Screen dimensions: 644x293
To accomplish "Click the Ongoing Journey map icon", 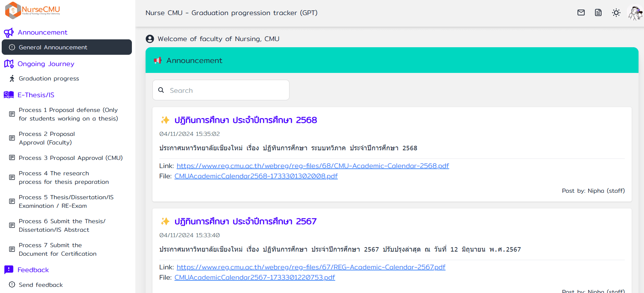I will 9,64.
